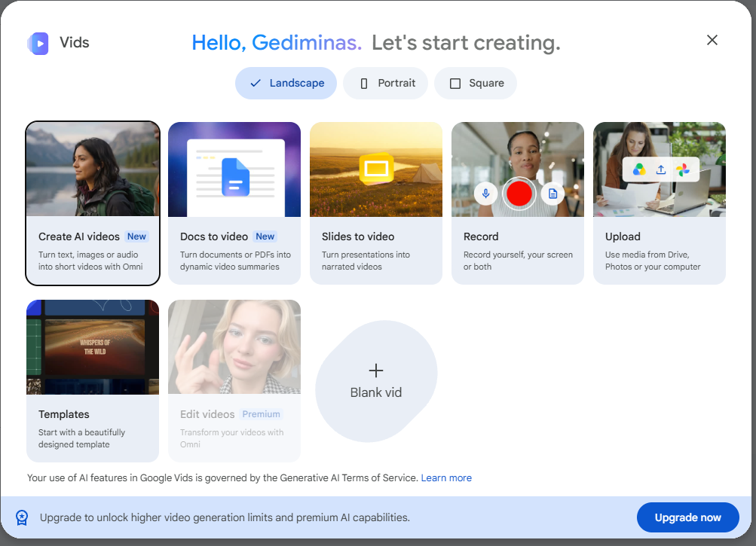This screenshot has width=756, height=546.
Task: Select the Landscape format option
Action: click(286, 84)
